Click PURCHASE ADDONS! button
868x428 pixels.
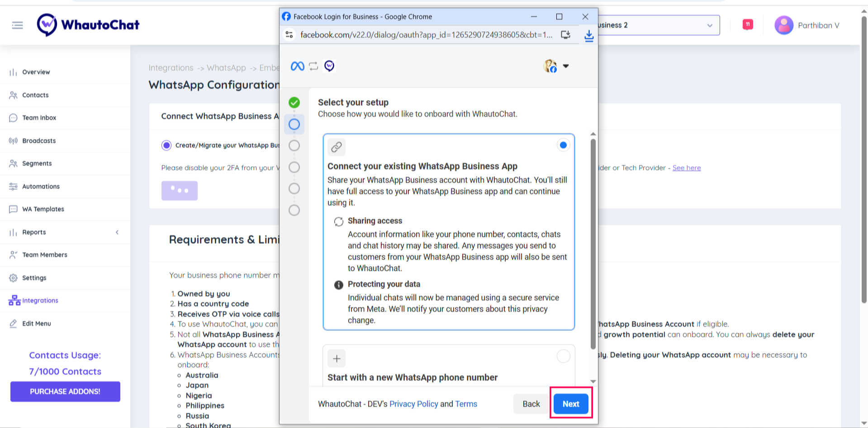(x=65, y=391)
